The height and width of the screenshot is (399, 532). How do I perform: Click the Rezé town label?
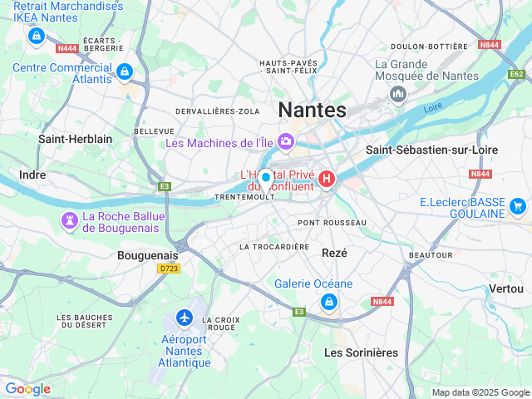(334, 253)
